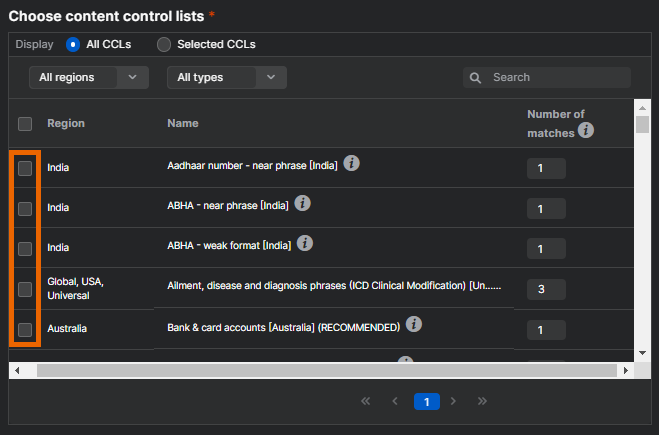Click the search magnifier icon
Viewport: 659px width, 435px height.
[476, 78]
